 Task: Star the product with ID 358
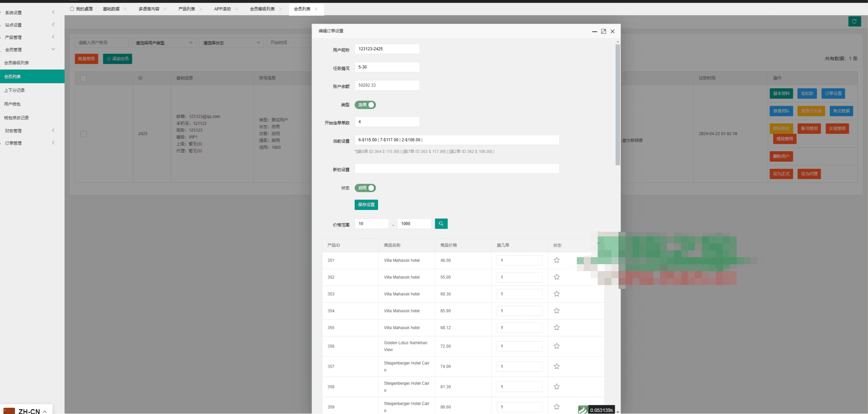556,387
